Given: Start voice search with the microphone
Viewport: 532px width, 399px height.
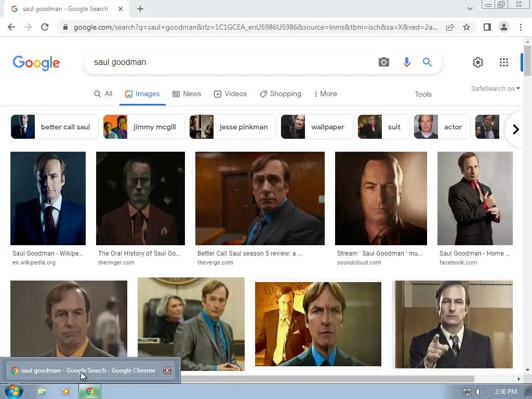Looking at the screenshot, I should point(406,62).
